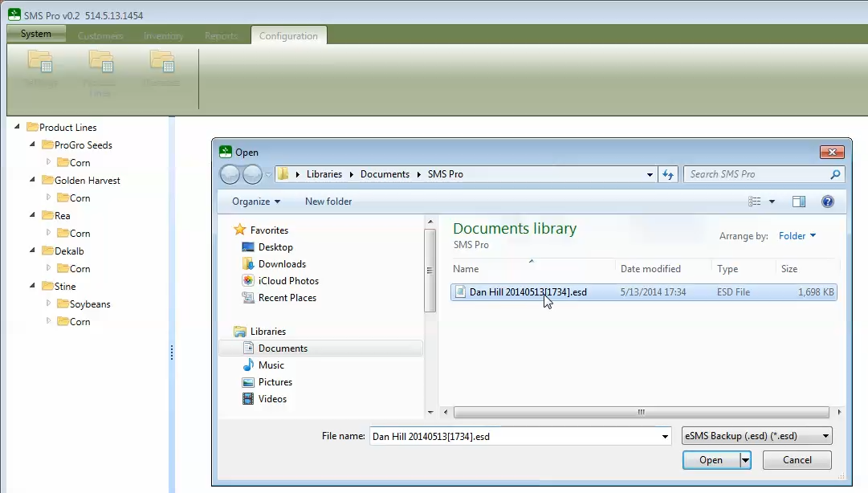The width and height of the screenshot is (868, 493).
Task: Click the horizontal scrollbar in file list
Action: (x=641, y=412)
